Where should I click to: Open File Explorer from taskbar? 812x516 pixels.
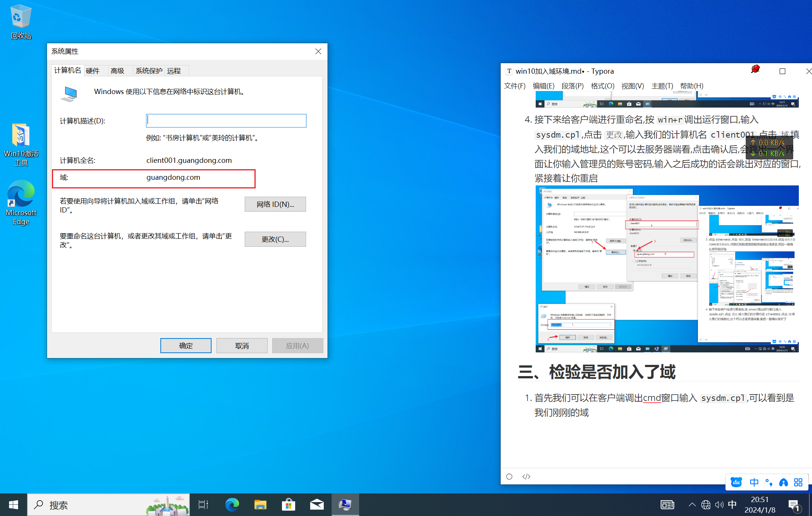[x=260, y=505]
